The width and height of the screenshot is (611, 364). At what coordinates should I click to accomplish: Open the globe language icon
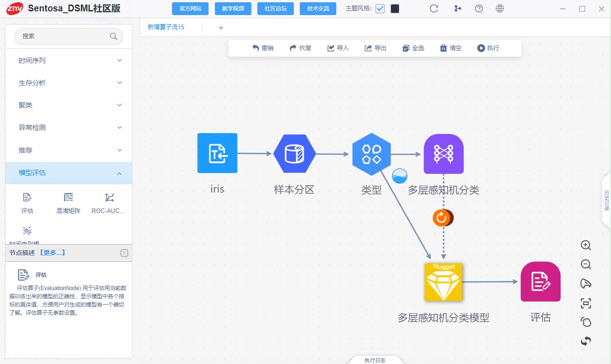[500, 8]
